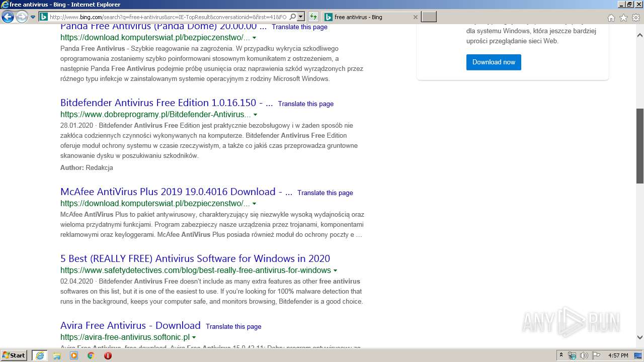
Task: Click the address bar URL field
Action: [169, 17]
